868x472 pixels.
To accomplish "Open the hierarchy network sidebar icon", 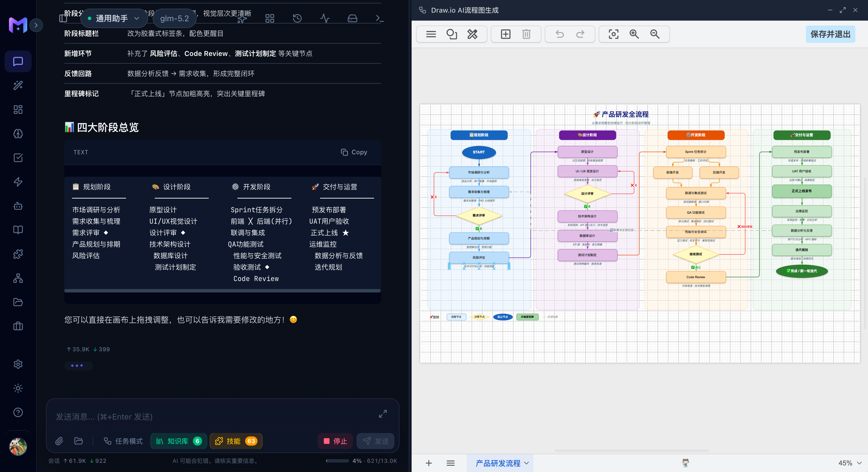I will [x=18, y=278].
